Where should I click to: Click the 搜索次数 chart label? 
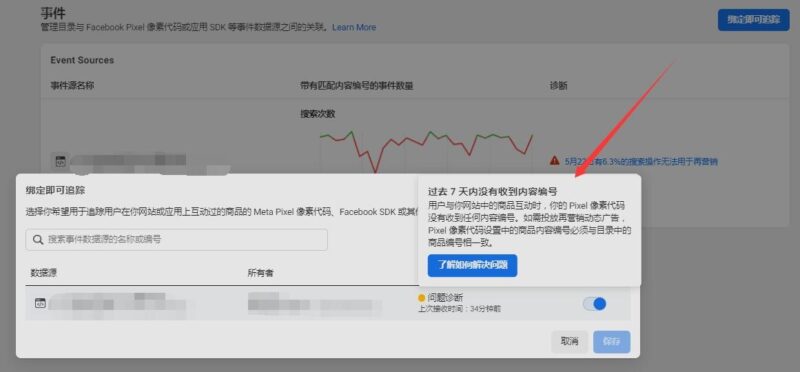pyautogui.click(x=317, y=114)
